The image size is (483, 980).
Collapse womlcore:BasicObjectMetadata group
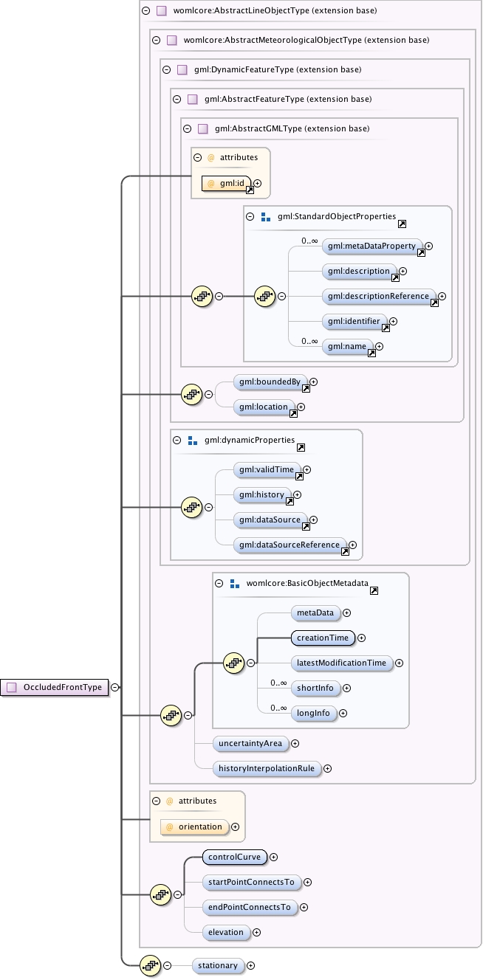click(x=219, y=583)
